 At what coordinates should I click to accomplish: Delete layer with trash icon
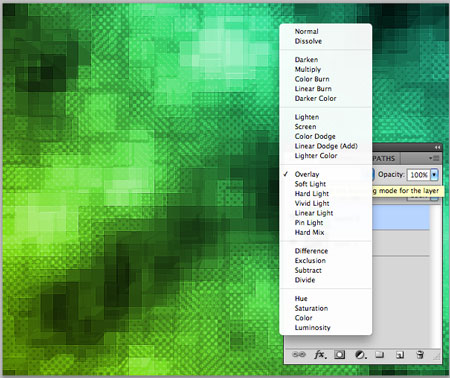pos(420,354)
